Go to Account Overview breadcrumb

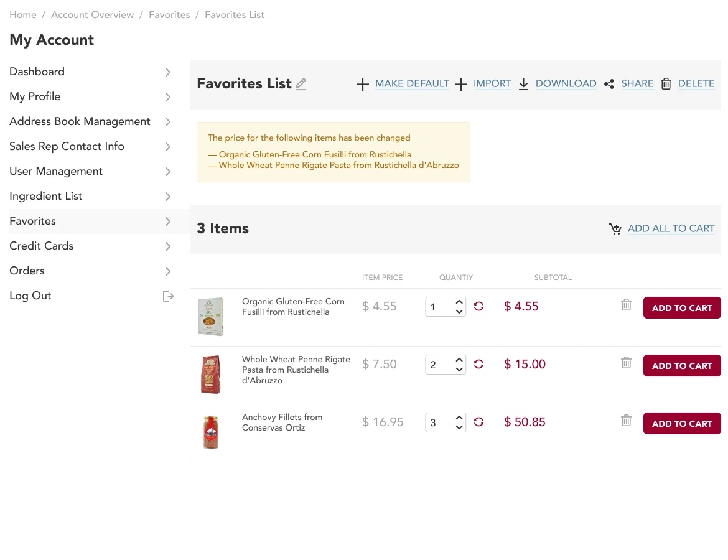pyautogui.click(x=92, y=15)
